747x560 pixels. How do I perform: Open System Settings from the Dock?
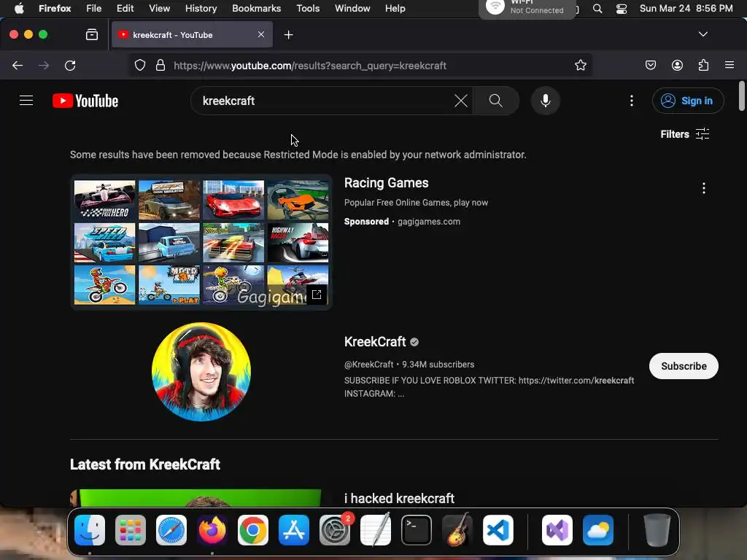[334, 530]
